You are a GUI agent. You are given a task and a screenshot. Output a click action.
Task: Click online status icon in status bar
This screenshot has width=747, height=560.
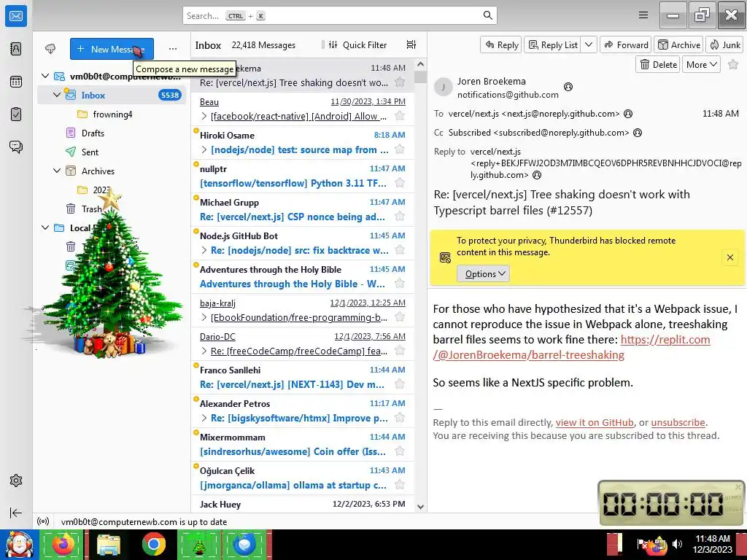pos(43,521)
